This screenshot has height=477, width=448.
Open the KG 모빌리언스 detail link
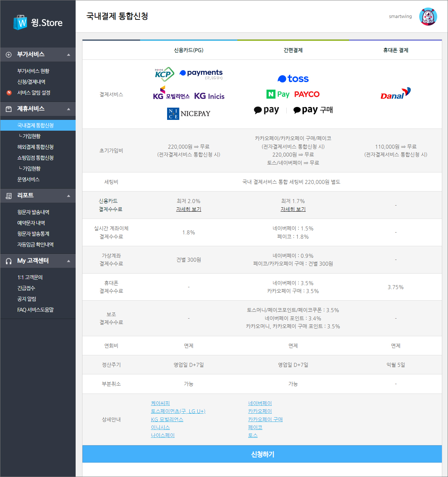(167, 420)
